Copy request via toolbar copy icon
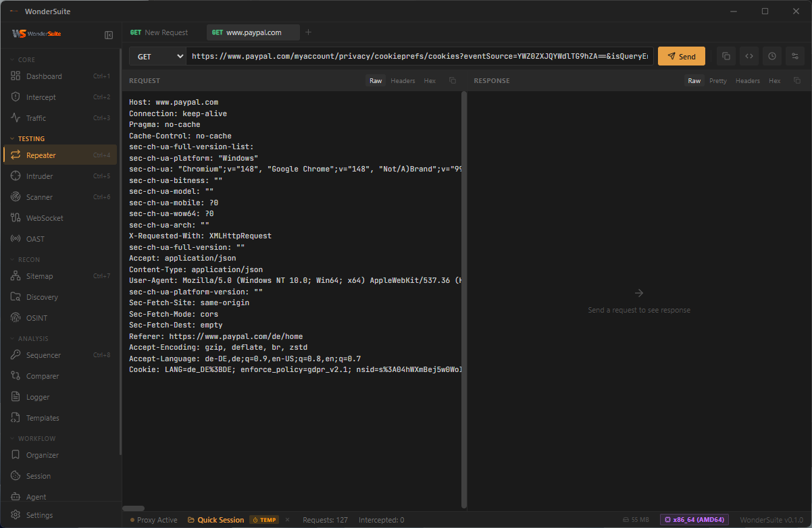The height and width of the screenshot is (528, 812). [x=726, y=56]
